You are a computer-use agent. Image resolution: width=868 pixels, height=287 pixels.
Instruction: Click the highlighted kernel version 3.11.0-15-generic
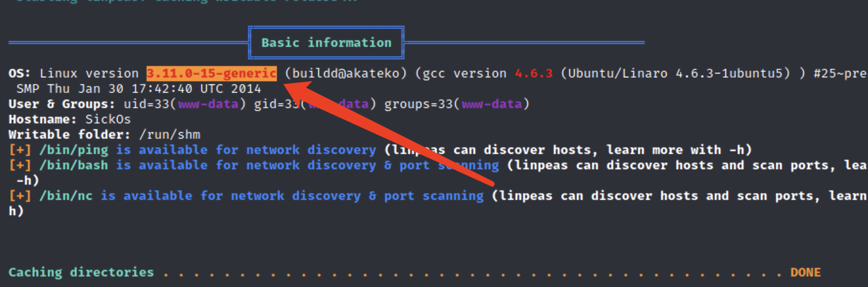(x=211, y=73)
